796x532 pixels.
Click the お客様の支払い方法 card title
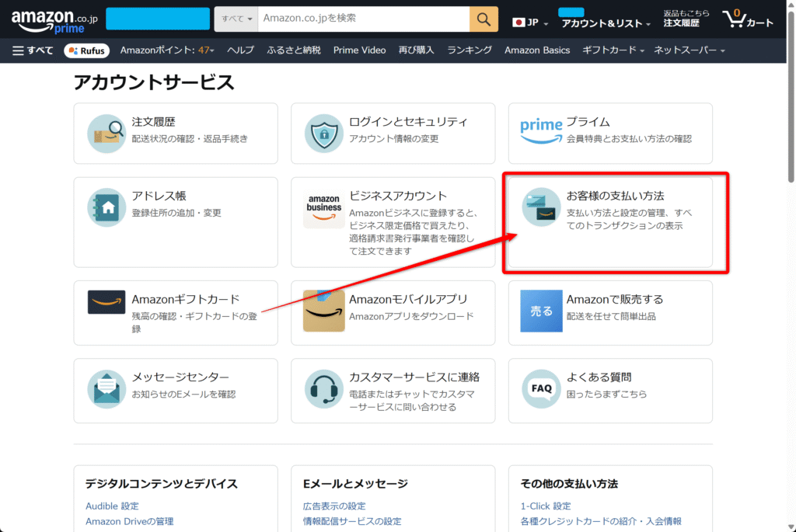tap(616, 196)
